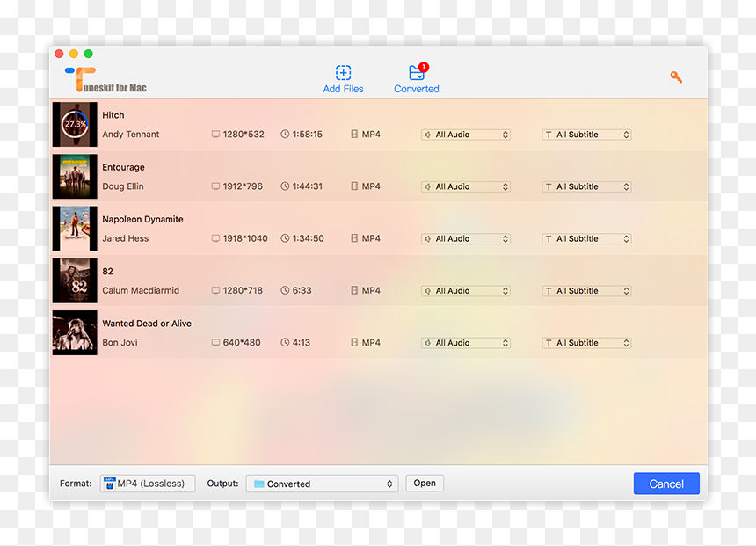
Task: Click the film format icon for Hitch
Action: [x=354, y=135]
